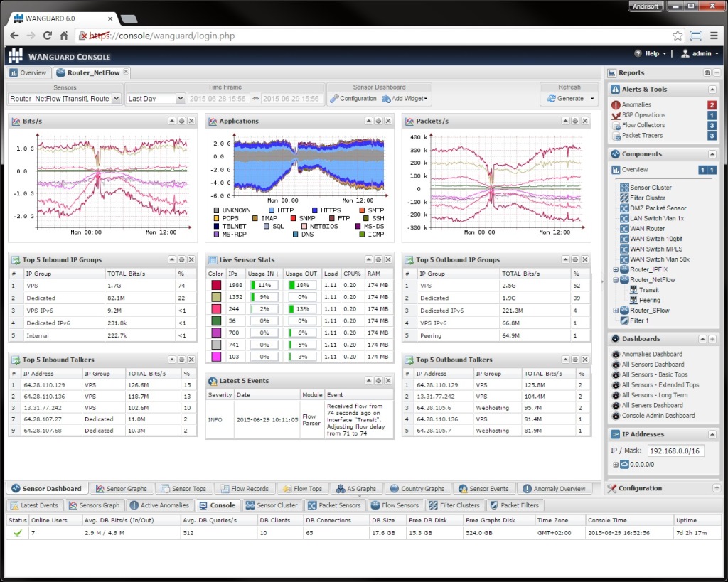This screenshot has height=582, width=728.
Task: Open All Sensors - Extended Tops dashboard
Action: 660,384
